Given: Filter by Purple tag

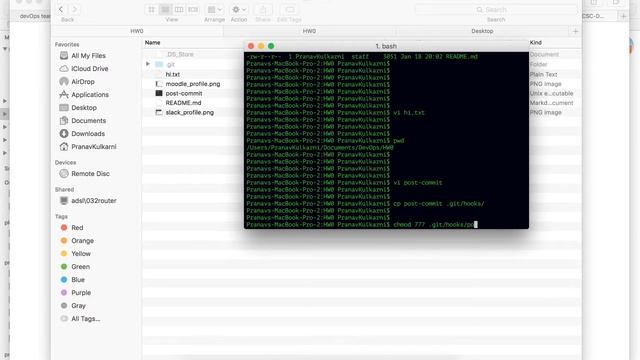Looking at the screenshot, I should tap(81, 293).
